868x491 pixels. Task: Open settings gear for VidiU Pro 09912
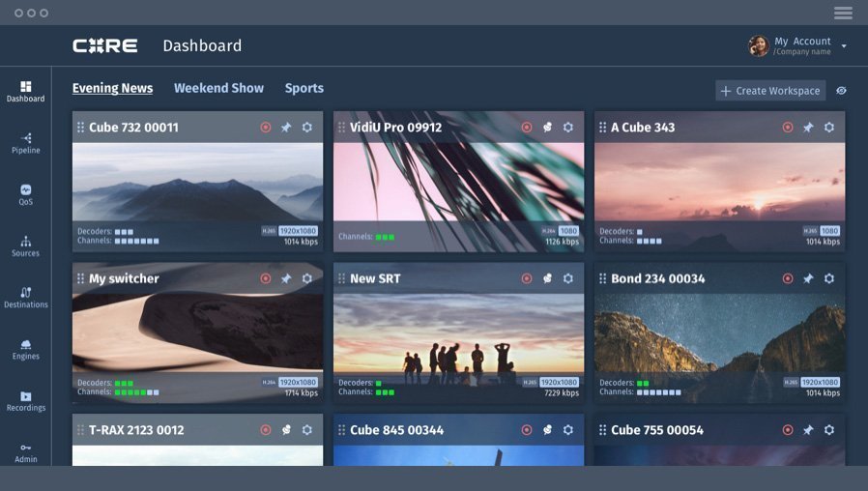568,128
